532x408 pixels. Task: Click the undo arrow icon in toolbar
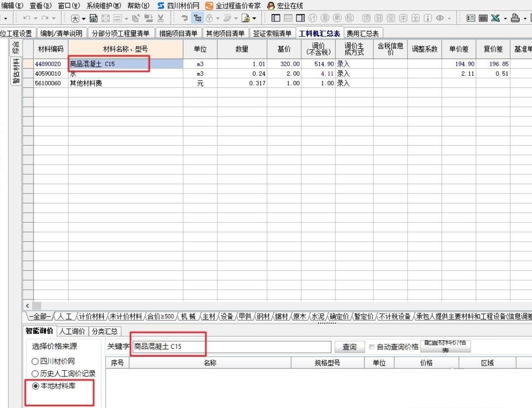coord(27,18)
